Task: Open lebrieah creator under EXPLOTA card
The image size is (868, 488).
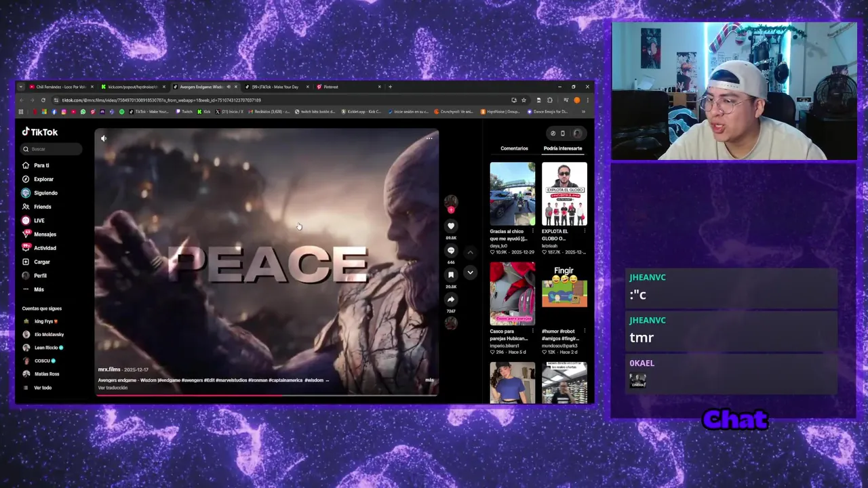Action: [552, 246]
